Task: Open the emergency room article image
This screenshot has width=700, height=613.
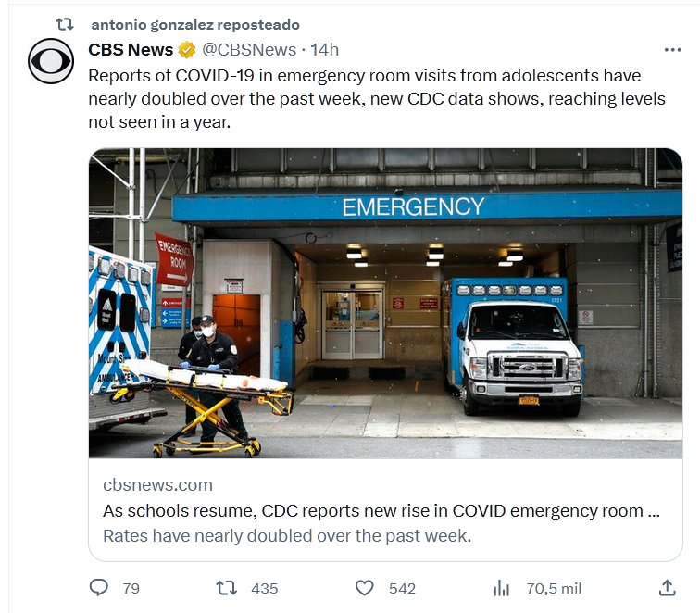Action: click(x=385, y=303)
